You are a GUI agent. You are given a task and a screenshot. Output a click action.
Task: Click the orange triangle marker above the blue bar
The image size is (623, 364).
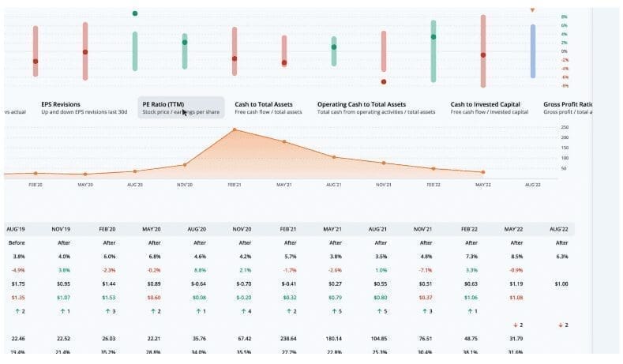pyautogui.click(x=533, y=10)
